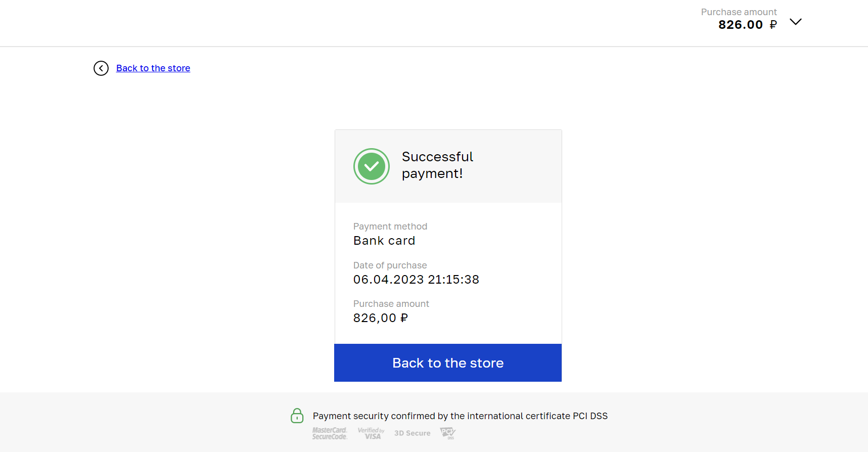Click the 826.00 ₽ amount in header

(x=748, y=25)
